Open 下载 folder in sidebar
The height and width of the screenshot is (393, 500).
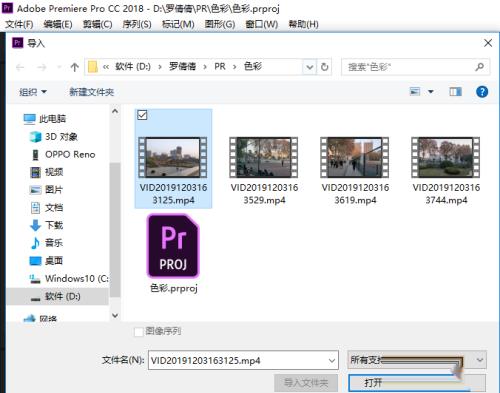[x=47, y=225]
